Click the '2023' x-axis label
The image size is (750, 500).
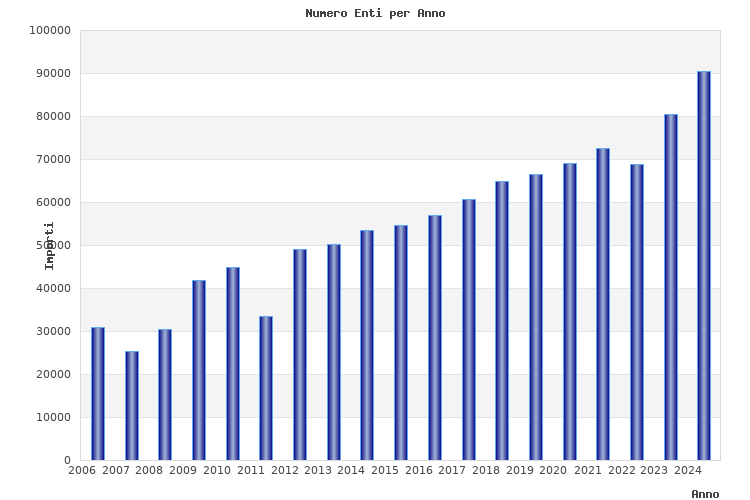click(x=654, y=470)
